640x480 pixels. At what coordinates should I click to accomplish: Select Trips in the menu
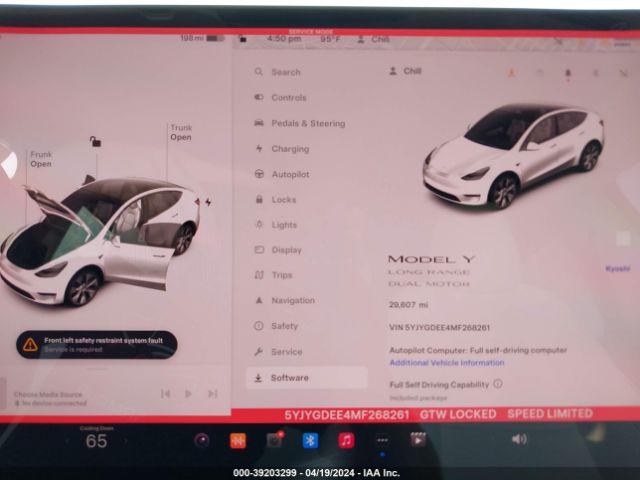273,275
